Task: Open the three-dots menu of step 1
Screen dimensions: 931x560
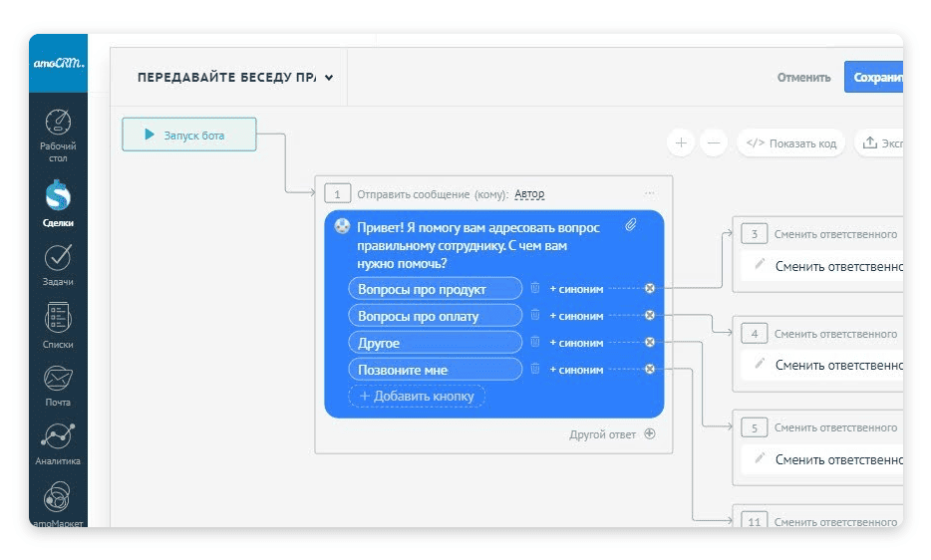Action: 650,193
